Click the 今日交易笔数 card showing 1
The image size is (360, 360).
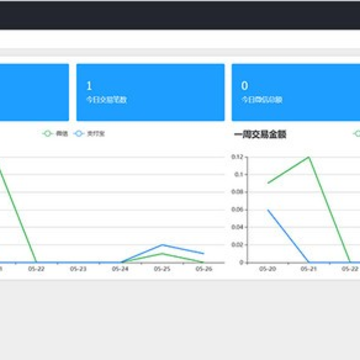[x=150, y=92]
